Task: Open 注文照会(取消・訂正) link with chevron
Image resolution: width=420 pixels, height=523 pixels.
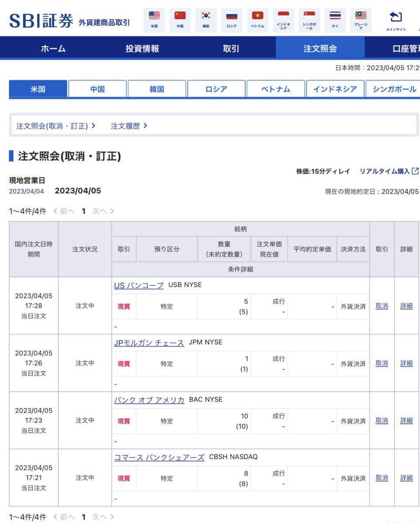Action: 56,126
